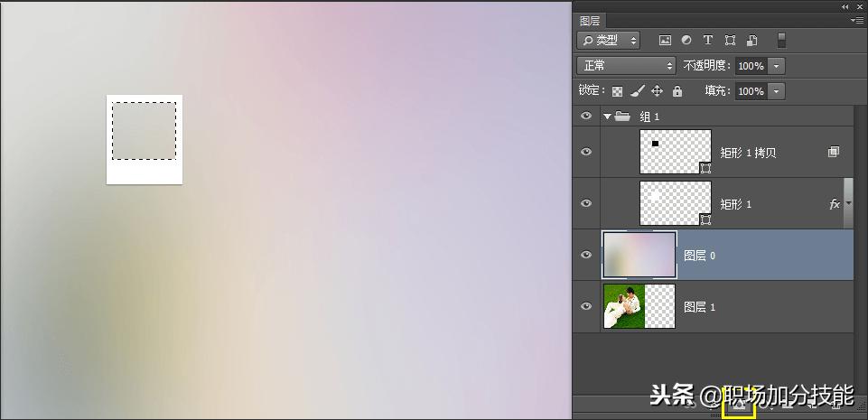Filter layers by type (T) icon
This screenshot has height=420, width=868.
pyautogui.click(x=708, y=41)
